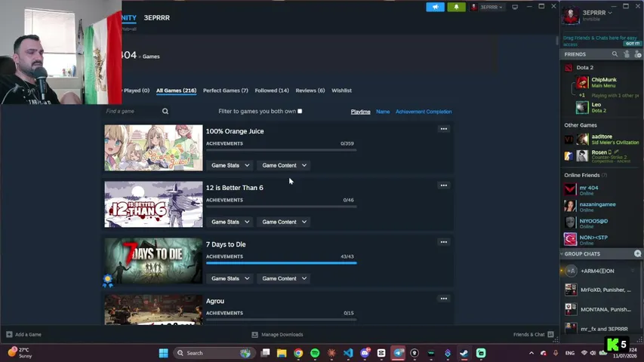Sort games by Achievement Completion
This screenshot has height=362, width=644.
click(424, 112)
